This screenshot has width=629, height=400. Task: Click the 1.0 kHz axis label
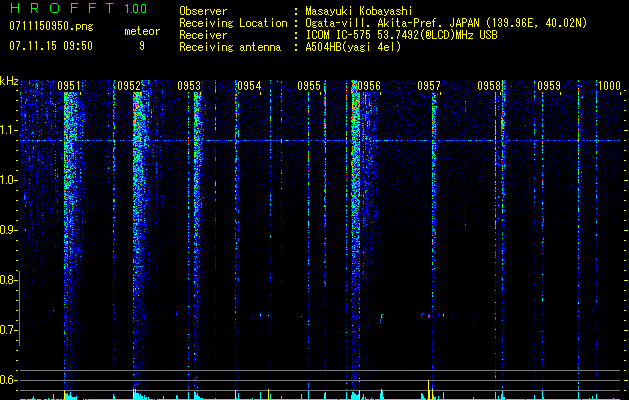click(x=8, y=180)
